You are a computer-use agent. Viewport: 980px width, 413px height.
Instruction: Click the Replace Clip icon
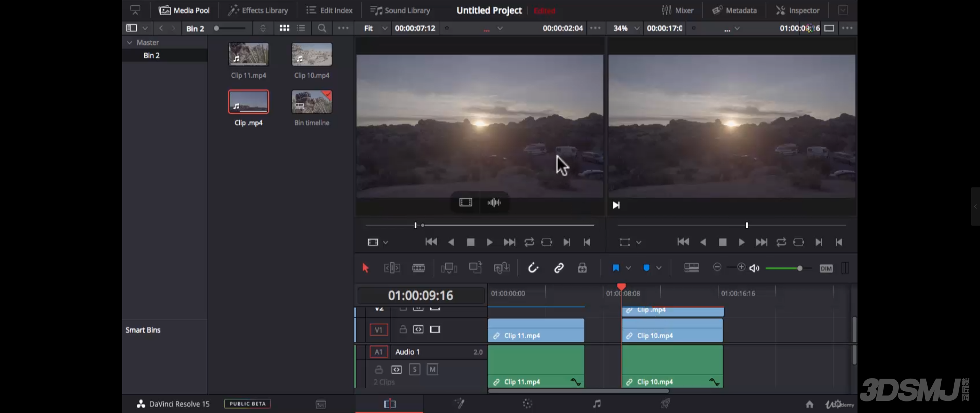click(x=502, y=268)
